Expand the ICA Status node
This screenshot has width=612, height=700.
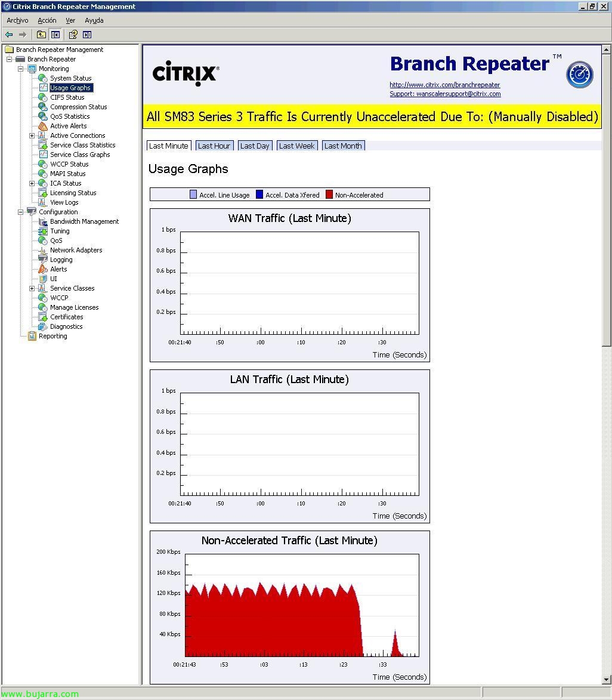pyautogui.click(x=32, y=183)
